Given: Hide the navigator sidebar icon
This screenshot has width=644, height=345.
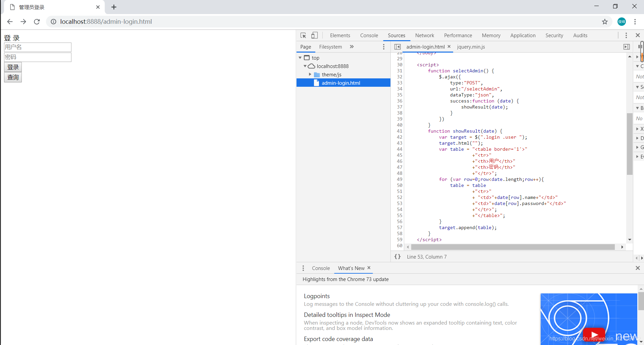Looking at the screenshot, I should click(397, 47).
